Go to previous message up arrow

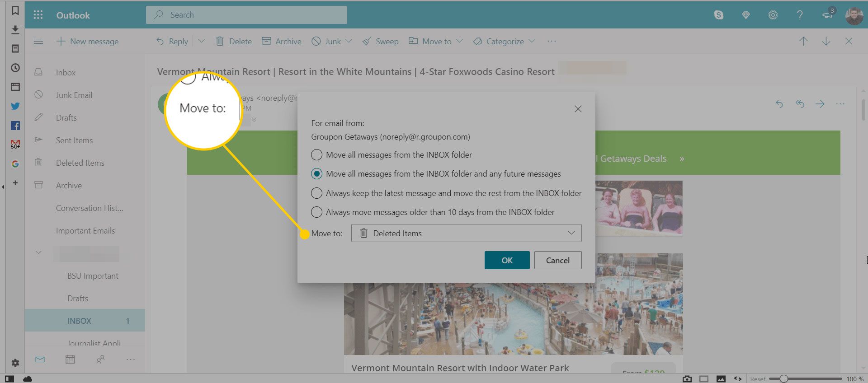pyautogui.click(x=803, y=41)
